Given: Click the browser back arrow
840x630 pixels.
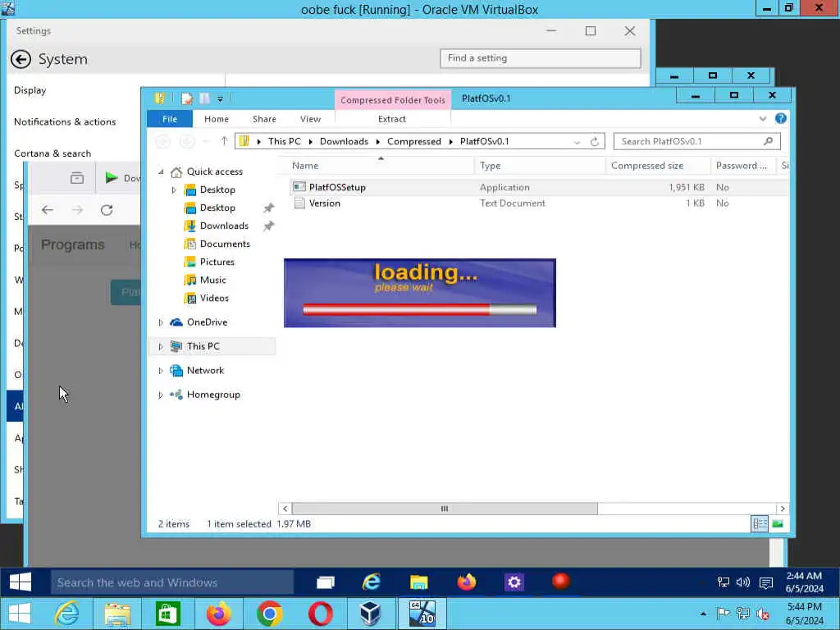Looking at the screenshot, I should [x=47, y=210].
